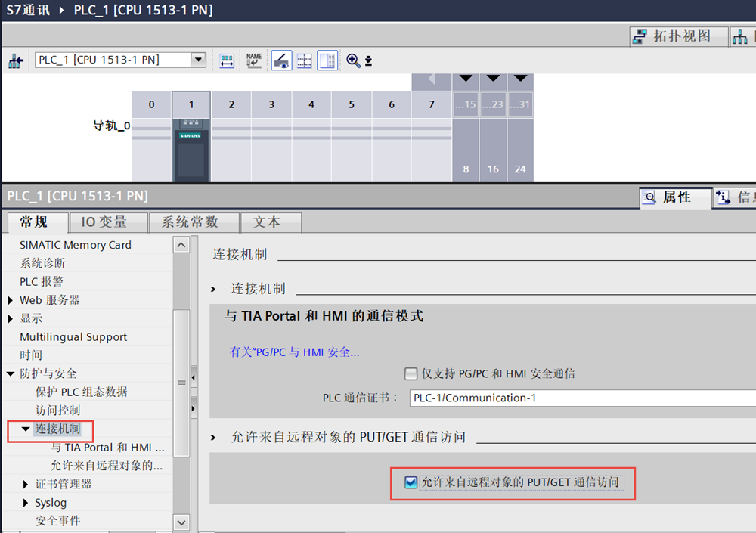
Task: Select the CPU module in slot 1
Action: tap(191, 150)
